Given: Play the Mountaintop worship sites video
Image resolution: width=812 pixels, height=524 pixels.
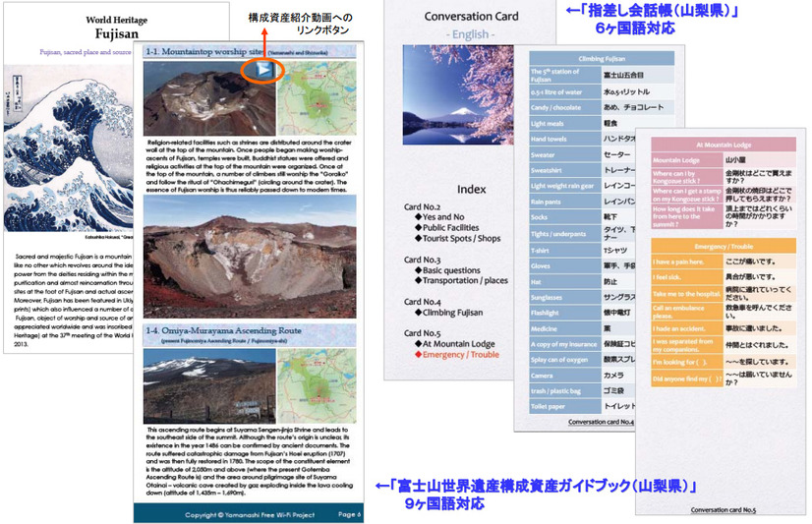Looking at the screenshot, I should pos(260,71).
